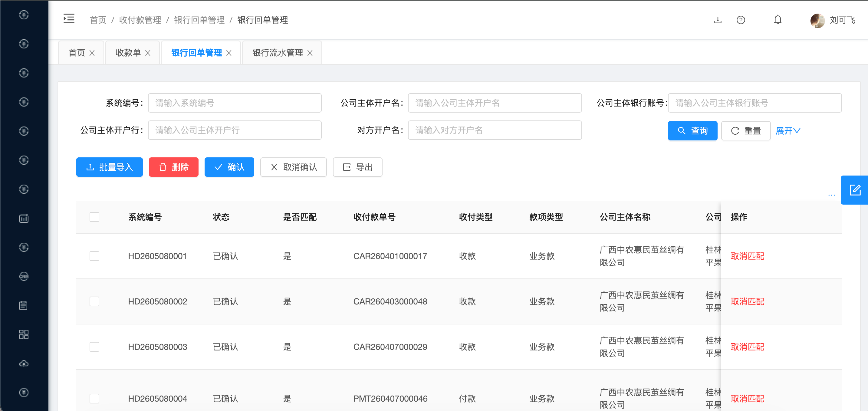Focus the 对方开户名 input field
This screenshot has height=411, width=868.
tap(495, 130)
